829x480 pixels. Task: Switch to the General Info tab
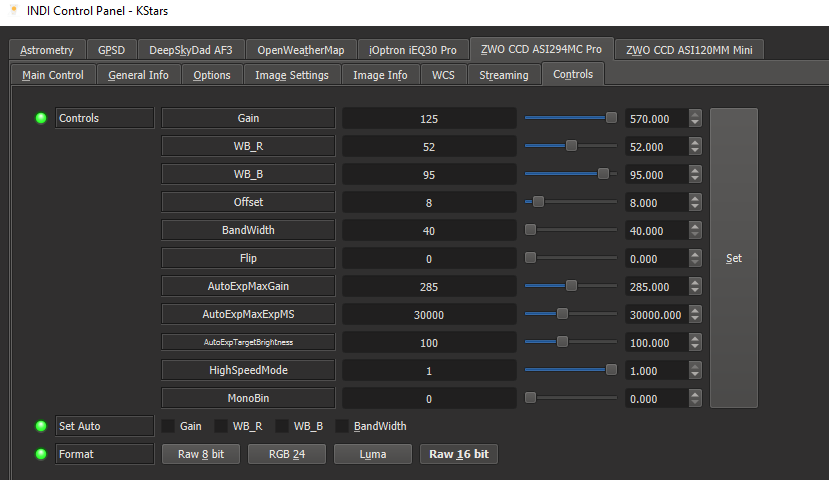(139, 75)
